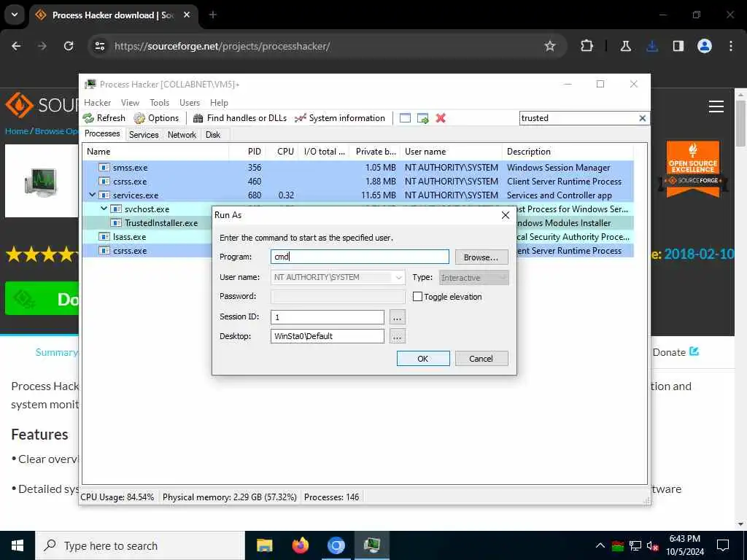
Task: Open the Hacker menu
Action: tap(97, 103)
